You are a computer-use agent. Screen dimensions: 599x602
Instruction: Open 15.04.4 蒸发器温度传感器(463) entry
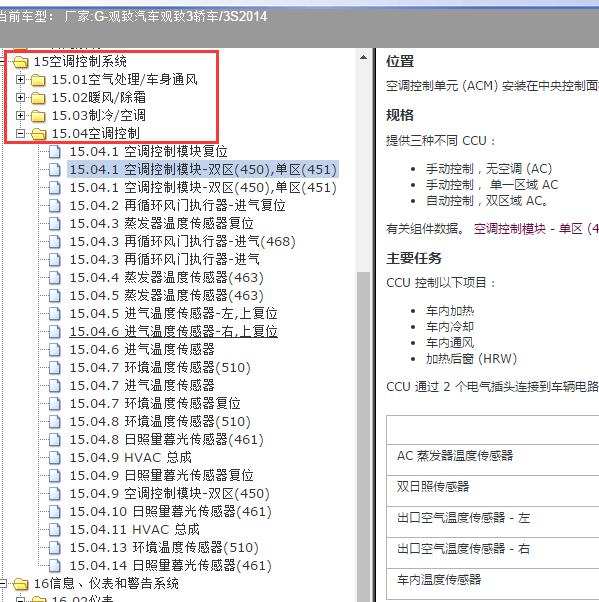tap(167, 278)
